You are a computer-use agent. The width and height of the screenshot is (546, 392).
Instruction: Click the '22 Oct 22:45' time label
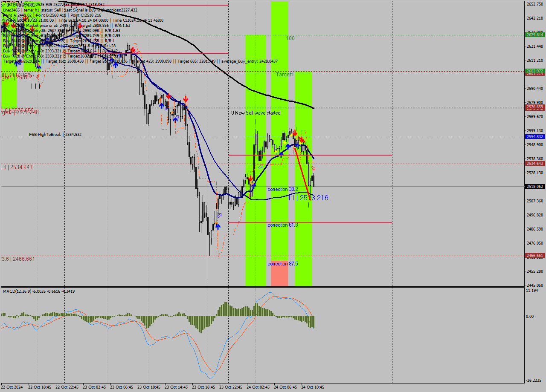(67, 387)
